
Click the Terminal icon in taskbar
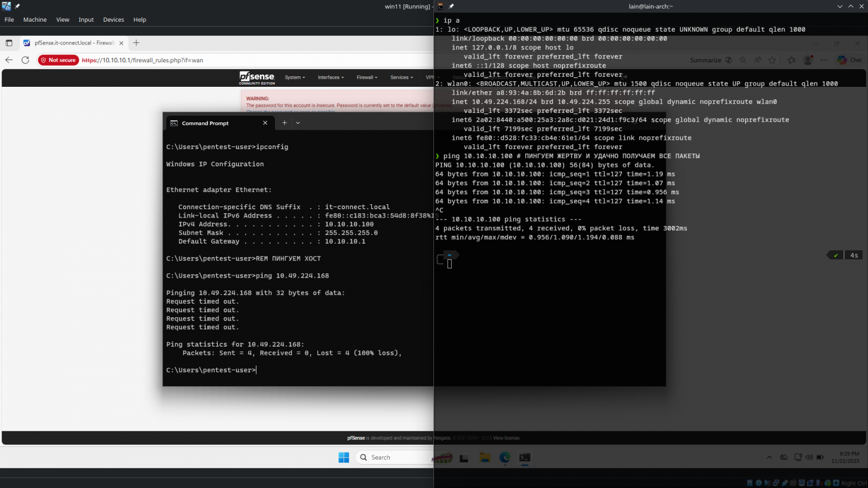tap(525, 457)
